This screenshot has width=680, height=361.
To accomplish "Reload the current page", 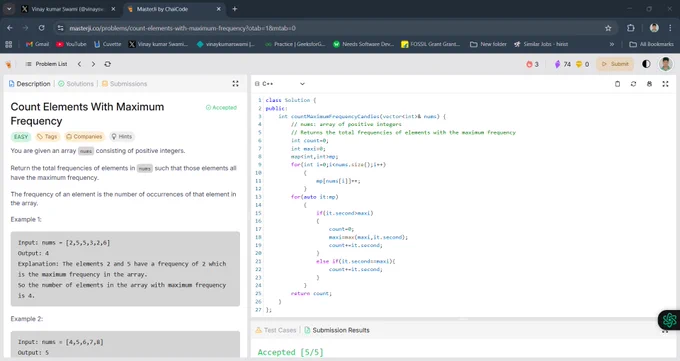I will (42, 28).
